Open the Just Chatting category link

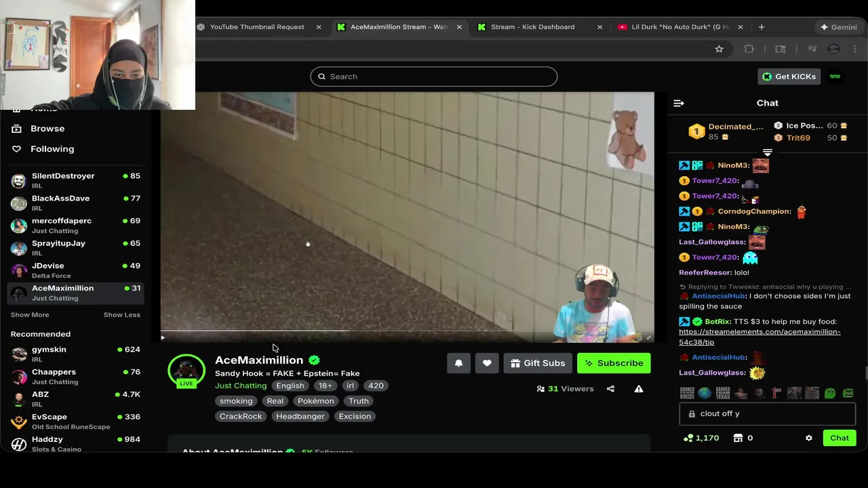241,386
